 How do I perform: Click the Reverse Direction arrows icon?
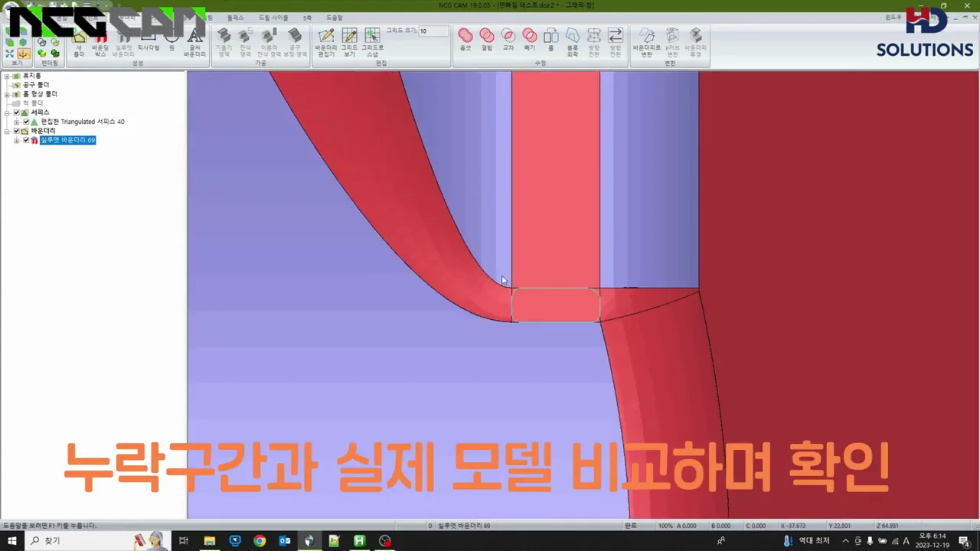(616, 42)
